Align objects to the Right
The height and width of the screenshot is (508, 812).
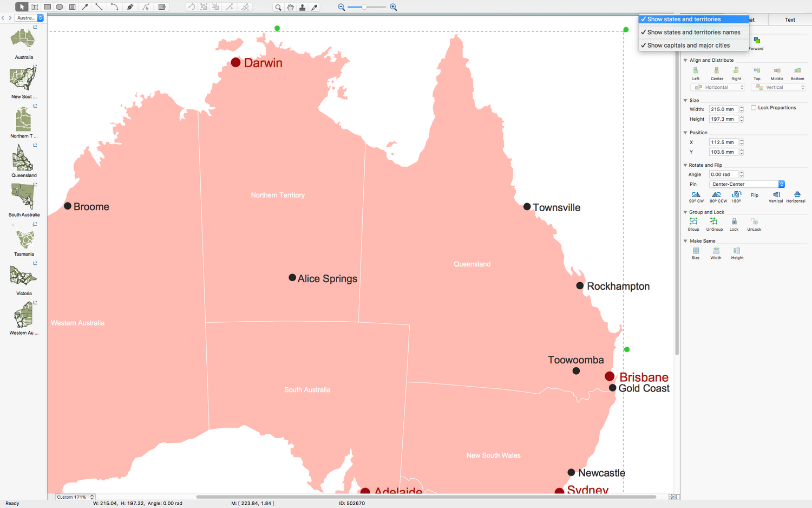(x=736, y=74)
